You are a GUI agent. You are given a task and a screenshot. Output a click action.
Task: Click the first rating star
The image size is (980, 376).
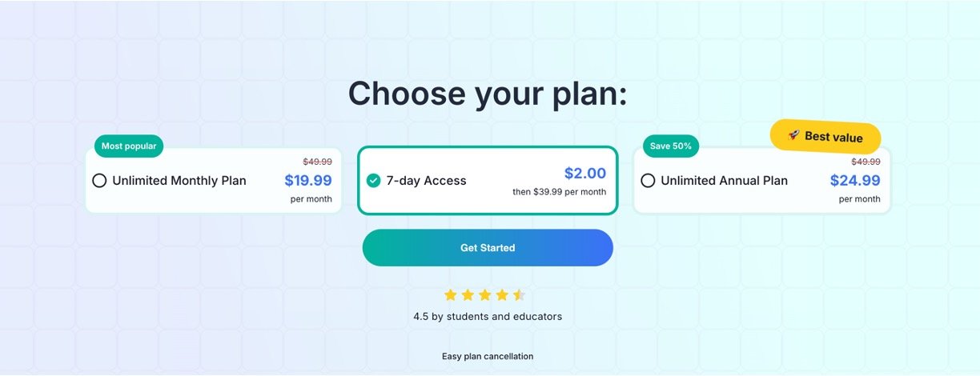[x=450, y=295]
